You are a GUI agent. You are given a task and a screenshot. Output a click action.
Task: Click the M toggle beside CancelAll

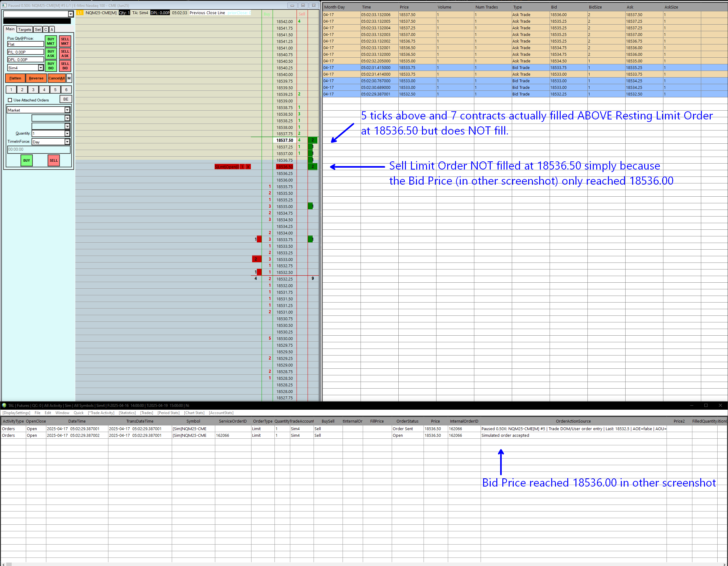click(69, 78)
